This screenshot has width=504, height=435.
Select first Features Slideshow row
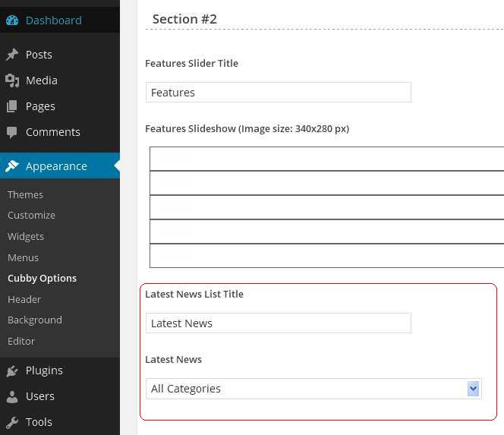327,159
